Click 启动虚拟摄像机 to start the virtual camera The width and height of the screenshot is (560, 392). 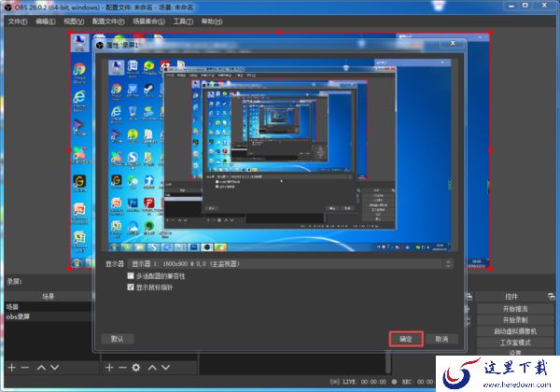(x=514, y=331)
